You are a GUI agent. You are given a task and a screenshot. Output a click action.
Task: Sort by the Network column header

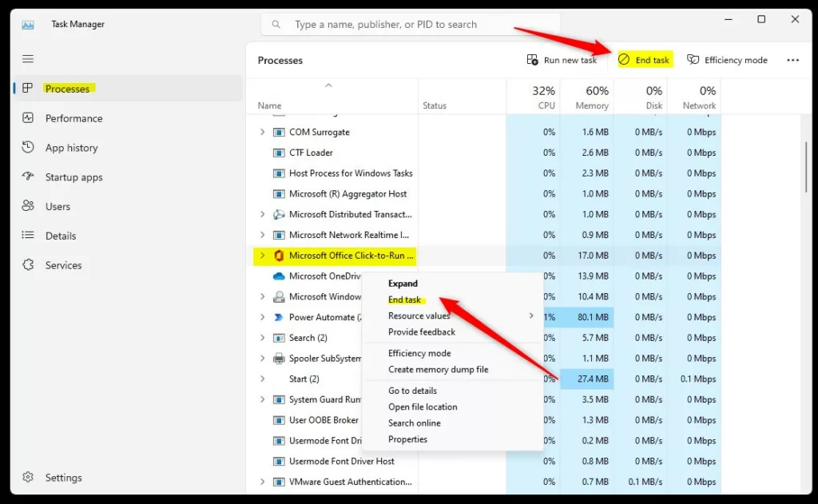[694, 97]
